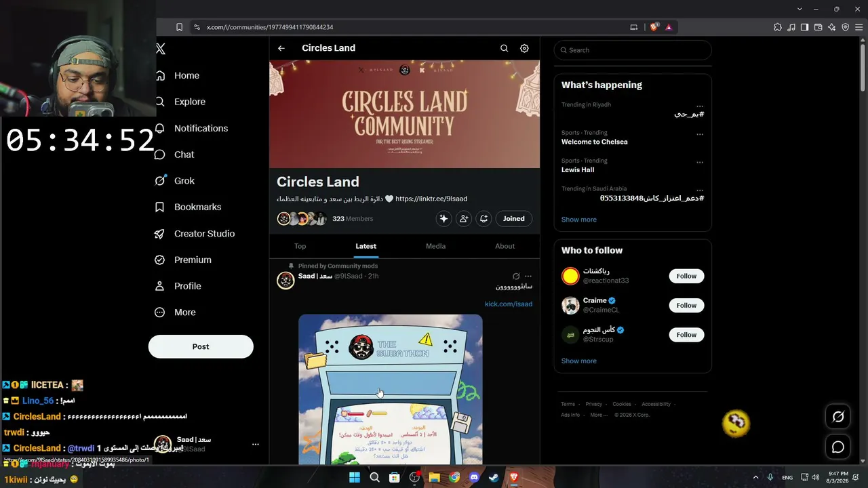868x488 pixels.
Task: Click the address bar URL
Action: 270,27
